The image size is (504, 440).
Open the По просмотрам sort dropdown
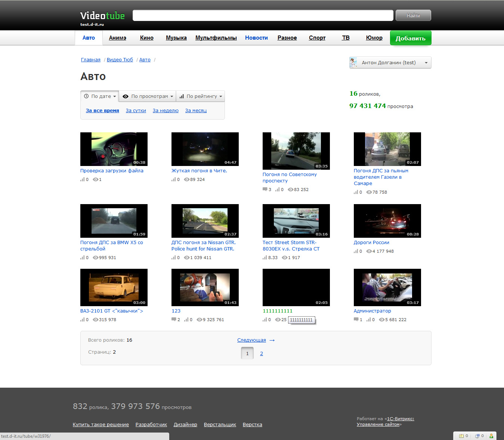click(x=148, y=96)
